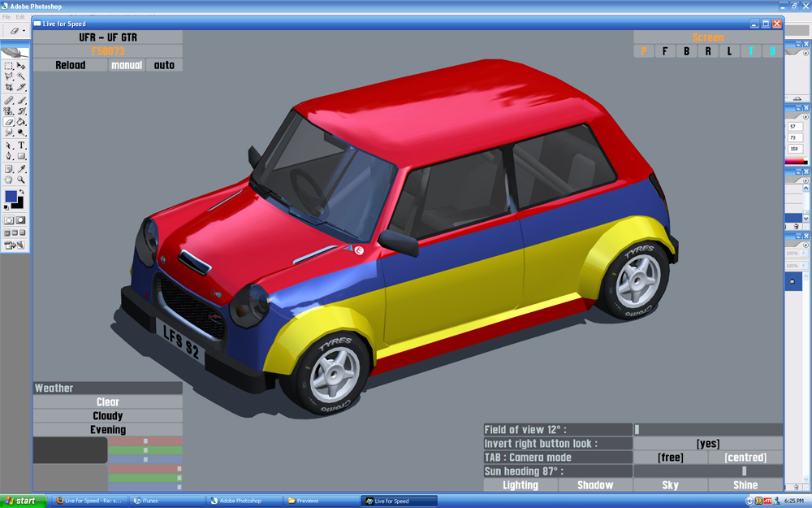This screenshot has height=508, width=812.
Task: Select the Shape tool
Action: [x=21, y=156]
